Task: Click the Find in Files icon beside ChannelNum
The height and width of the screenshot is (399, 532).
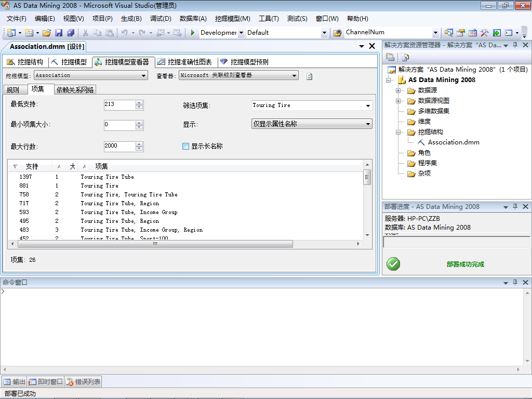Action: pyautogui.click(x=337, y=33)
